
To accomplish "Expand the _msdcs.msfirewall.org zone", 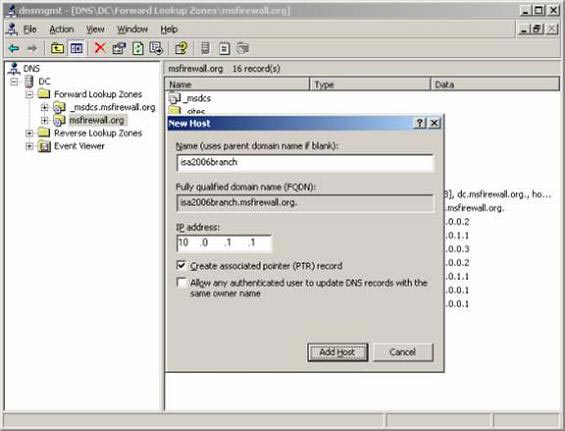I will pyautogui.click(x=44, y=107).
